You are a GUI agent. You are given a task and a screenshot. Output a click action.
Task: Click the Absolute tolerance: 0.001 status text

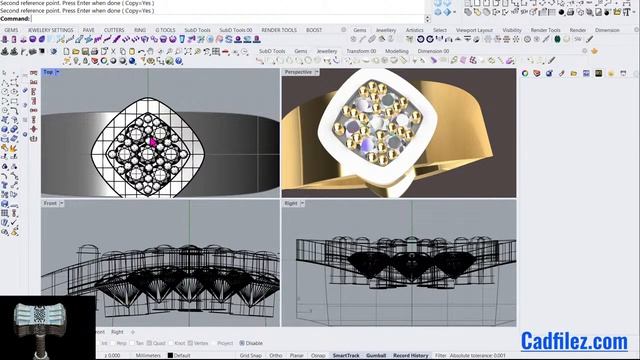477,356
